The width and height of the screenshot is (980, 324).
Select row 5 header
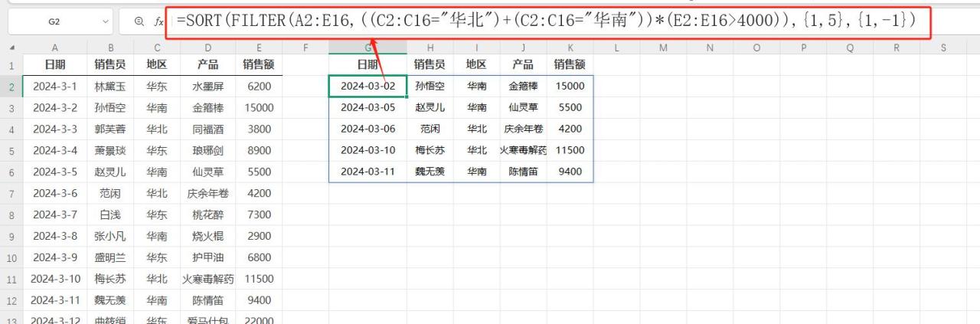point(11,151)
